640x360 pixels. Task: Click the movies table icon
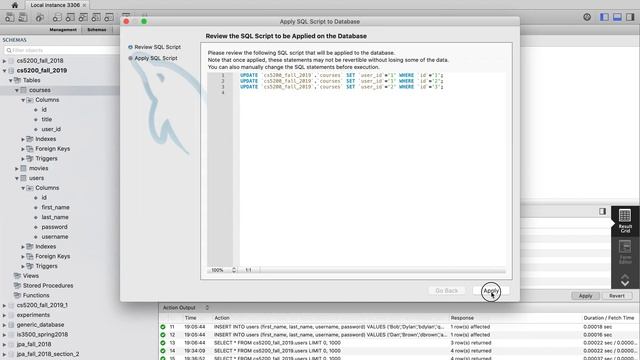tap(24, 168)
